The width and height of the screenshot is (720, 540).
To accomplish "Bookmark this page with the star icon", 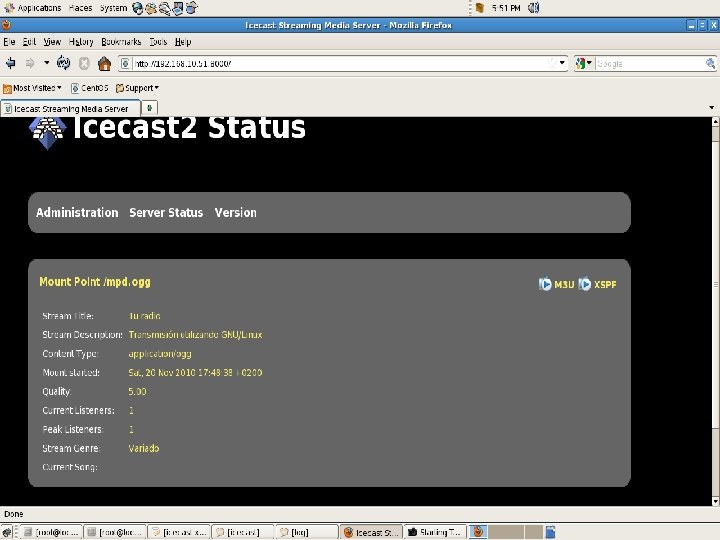I will pos(552,63).
